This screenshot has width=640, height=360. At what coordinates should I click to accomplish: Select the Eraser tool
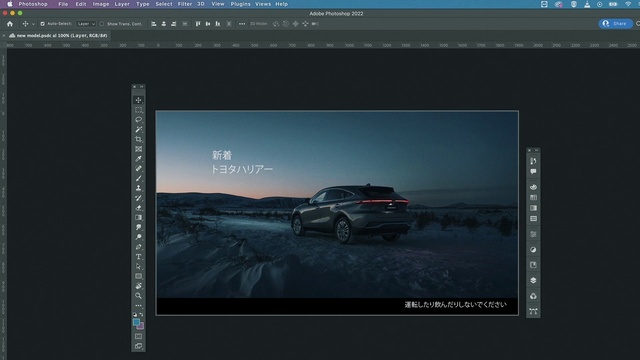(138, 208)
